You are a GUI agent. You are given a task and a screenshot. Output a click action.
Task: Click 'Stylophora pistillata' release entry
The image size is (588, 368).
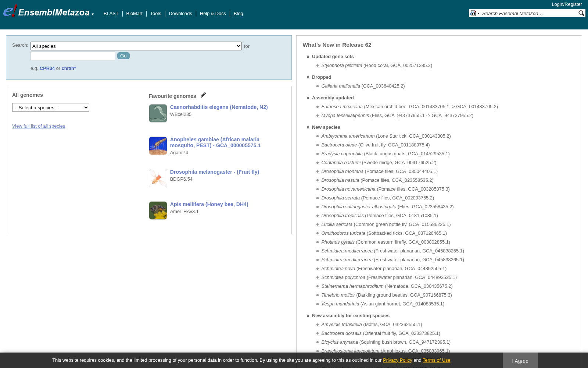click(x=377, y=66)
